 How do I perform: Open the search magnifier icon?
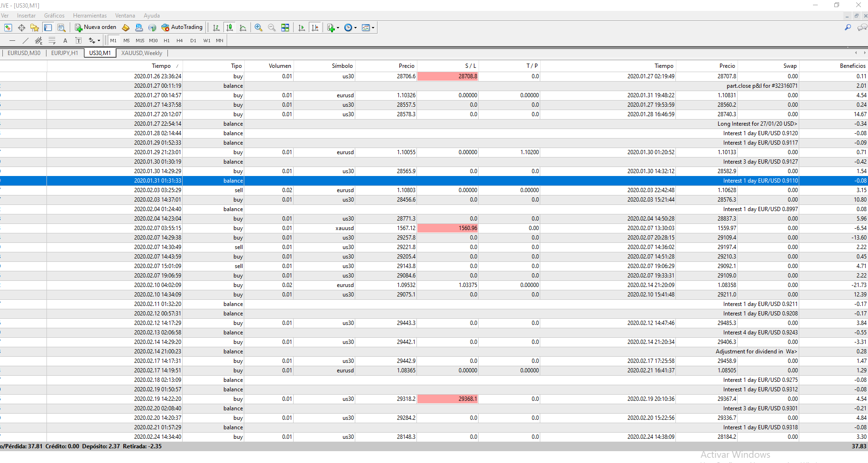[848, 28]
